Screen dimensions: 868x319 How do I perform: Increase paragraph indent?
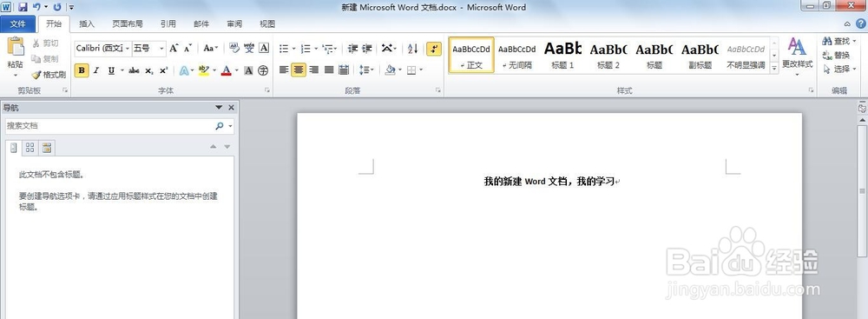click(x=366, y=49)
